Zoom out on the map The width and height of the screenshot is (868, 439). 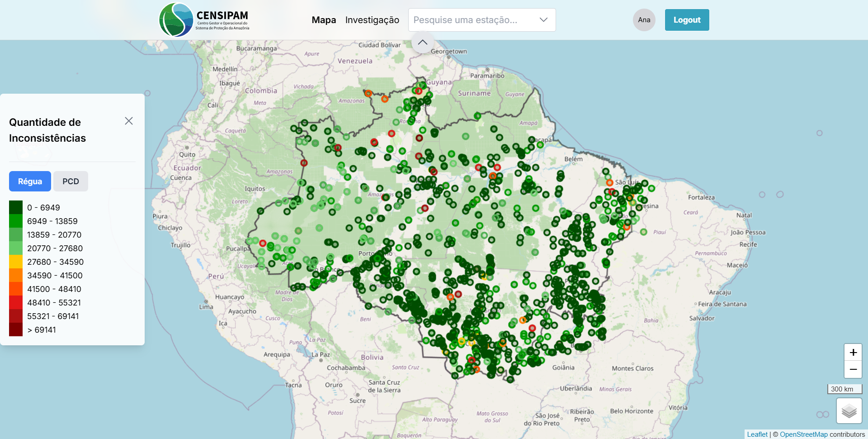tap(853, 369)
